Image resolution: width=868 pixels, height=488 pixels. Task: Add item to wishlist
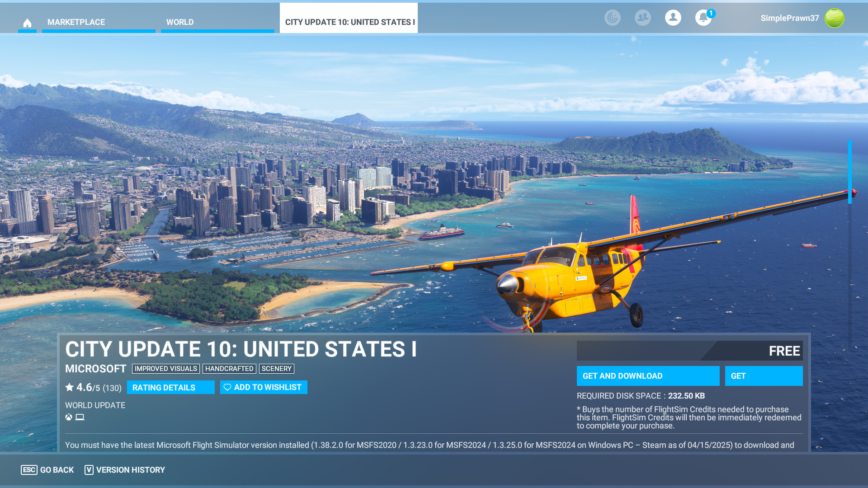[x=264, y=387]
